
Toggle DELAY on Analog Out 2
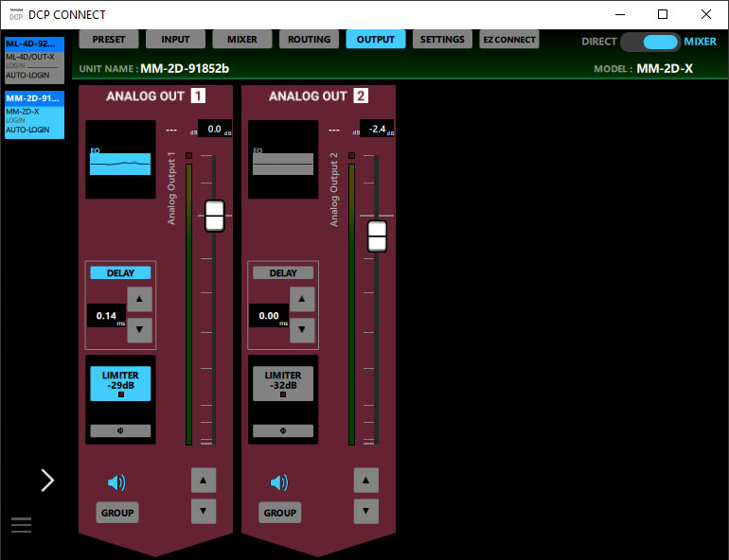click(x=283, y=273)
